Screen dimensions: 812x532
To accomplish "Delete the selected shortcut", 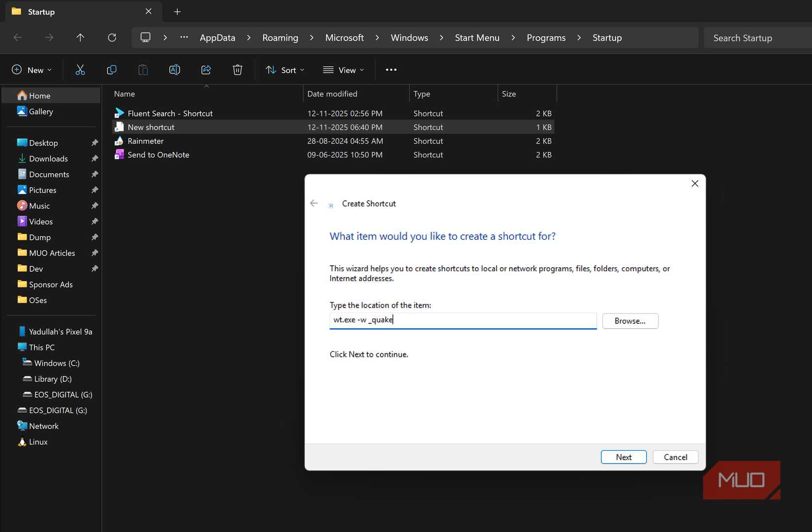I will coord(237,69).
